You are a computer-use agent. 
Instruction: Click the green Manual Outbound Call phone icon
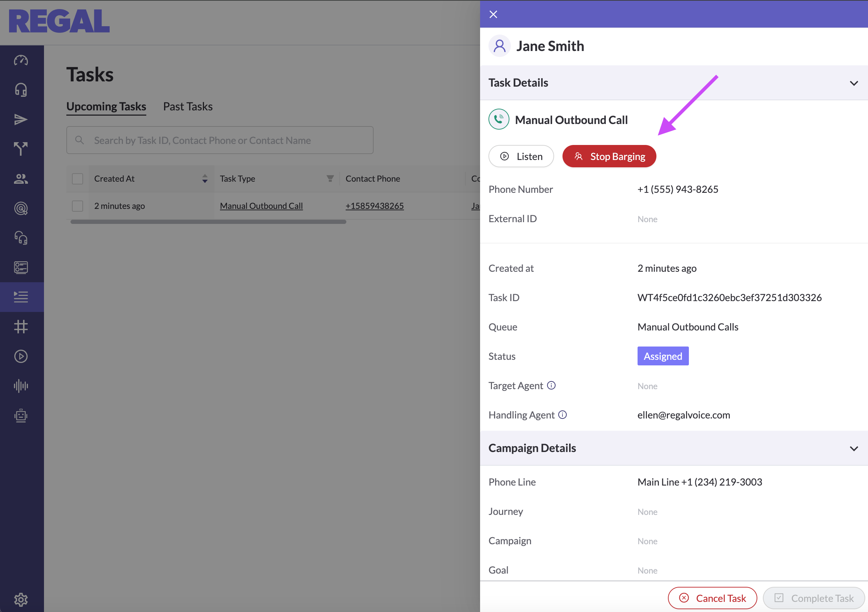pyautogui.click(x=499, y=119)
